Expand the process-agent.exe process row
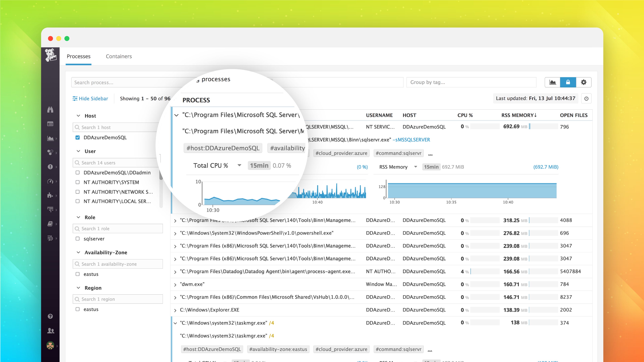The width and height of the screenshot is (644, 362). tap(175, 272)
